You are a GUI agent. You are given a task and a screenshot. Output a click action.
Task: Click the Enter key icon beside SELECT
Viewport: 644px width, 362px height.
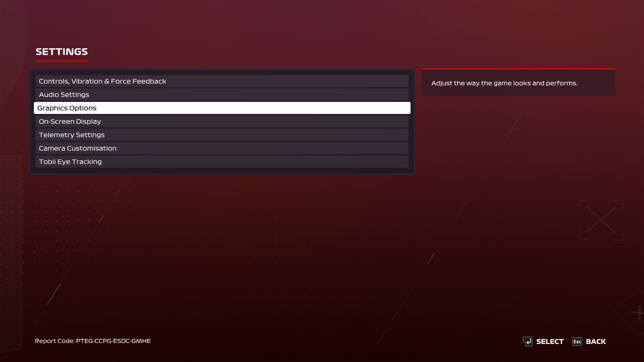pos(528,342)
